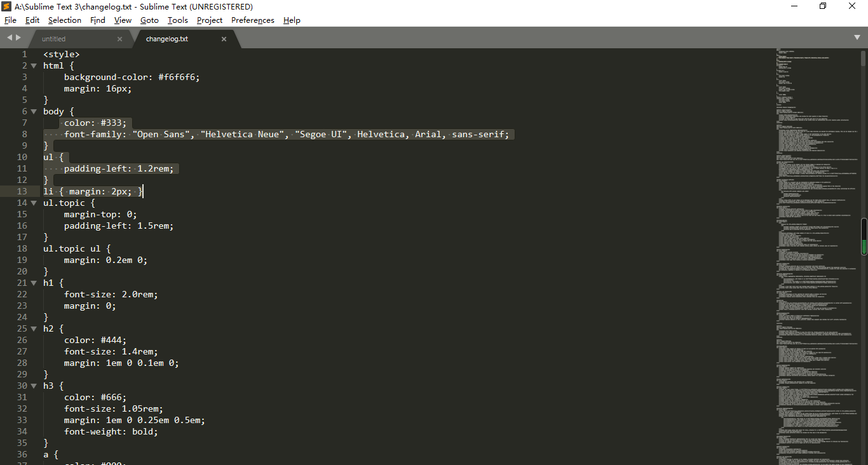Screen dimensions: 868x465
Task: Open the Project menu
Action: [210, 20]
